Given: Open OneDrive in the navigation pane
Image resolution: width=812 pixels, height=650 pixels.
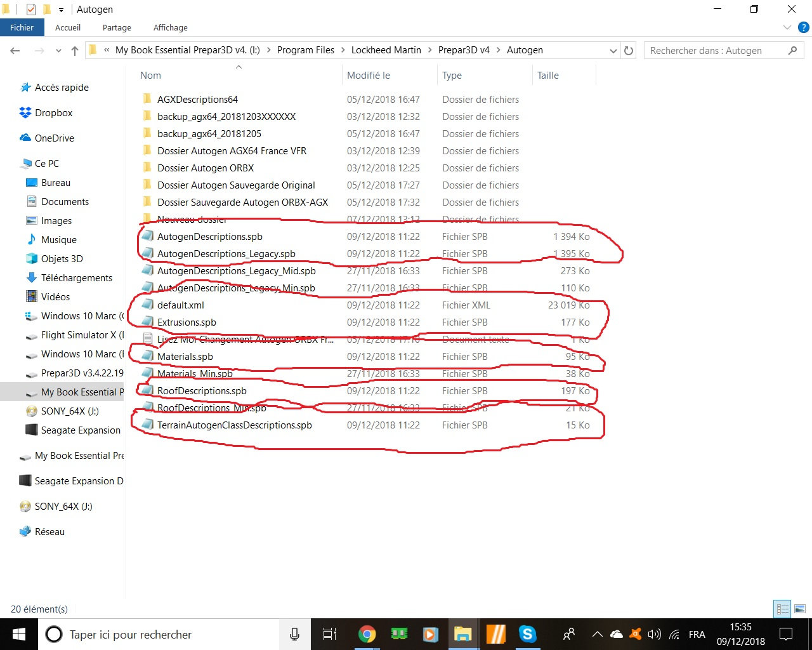Looking at the screenshot, I should point(54,138).
